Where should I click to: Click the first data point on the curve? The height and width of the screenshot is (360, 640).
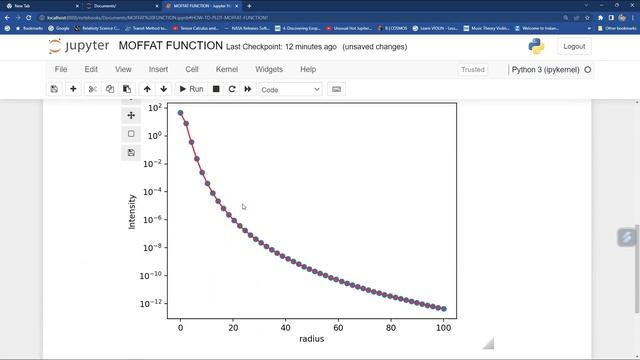[x=180, y=113]
